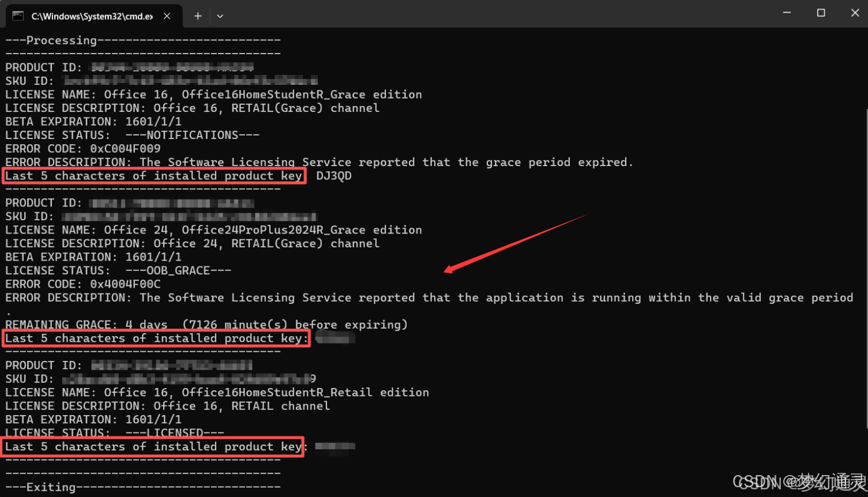The image size is (868, 497).
Task: Close the terminal window
Action: click(855, 13)
